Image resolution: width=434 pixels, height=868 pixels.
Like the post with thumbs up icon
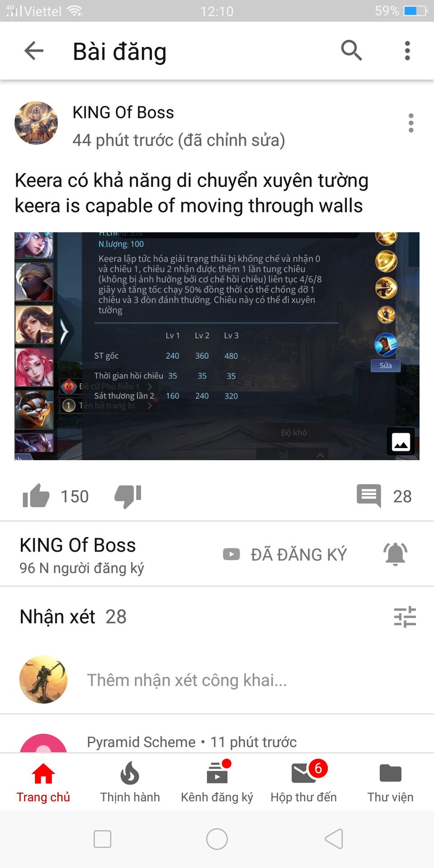click(36, 496)
